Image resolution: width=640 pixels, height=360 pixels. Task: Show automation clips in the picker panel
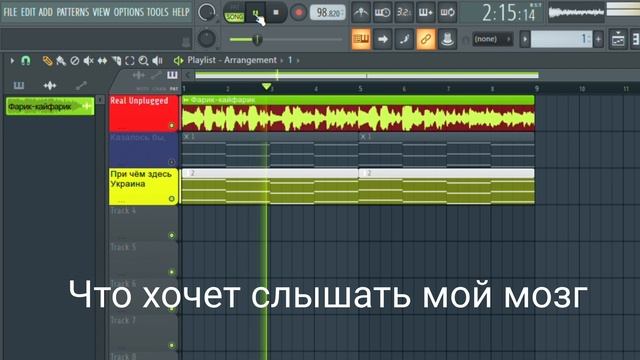tap(81, 85)
